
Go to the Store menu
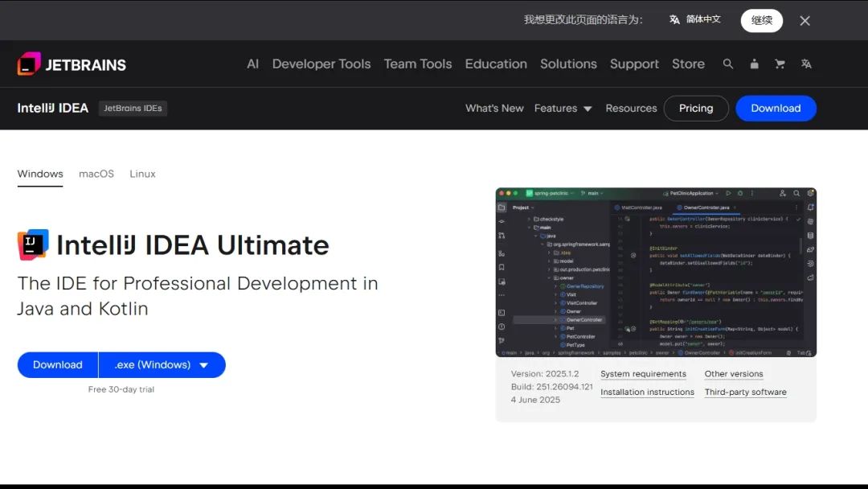688,64
